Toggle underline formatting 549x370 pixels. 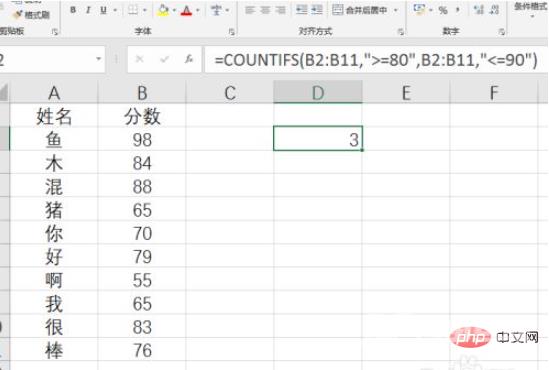tap(103, 10)
